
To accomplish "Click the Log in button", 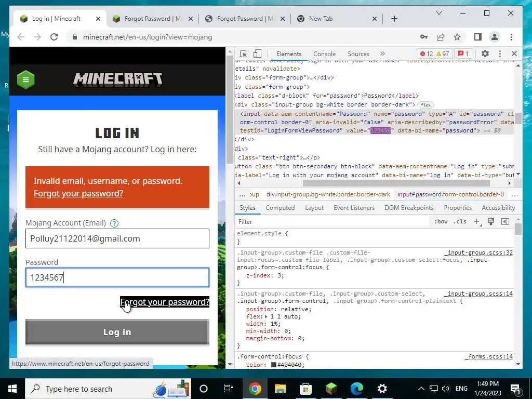I will click(x=117, y=332).
